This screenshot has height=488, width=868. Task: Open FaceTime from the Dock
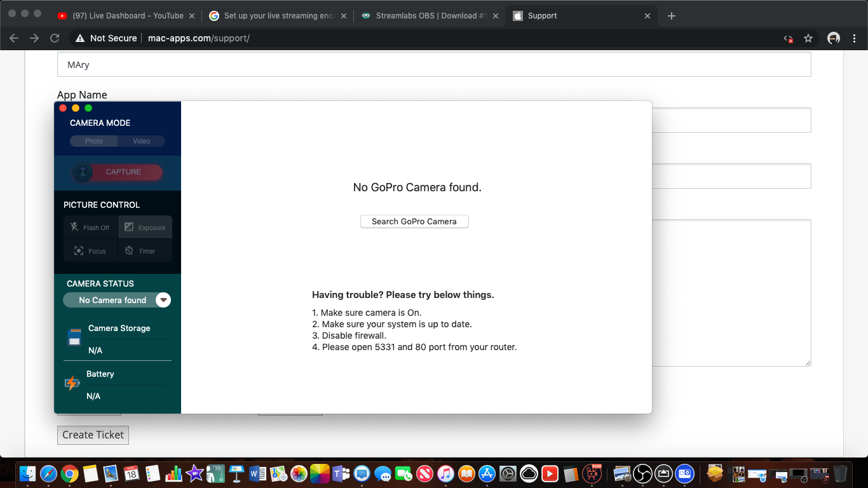tap(403, 473)
